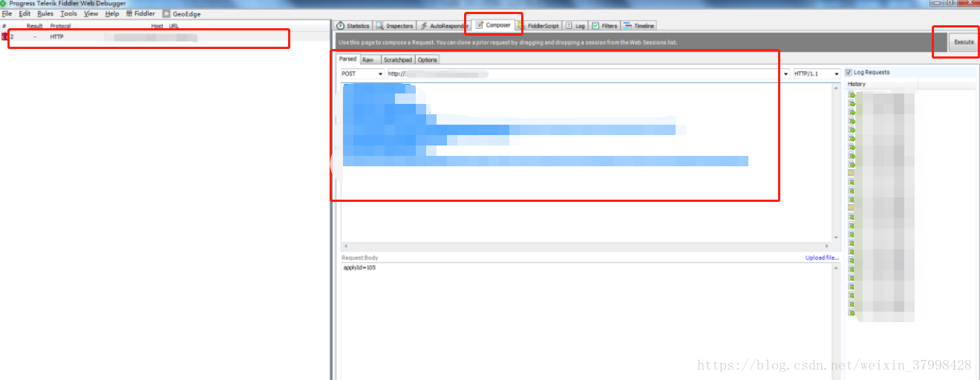Click the Inspectors tab magnifier icon
This screenshot has width=980, height=380.
[379, 26]
